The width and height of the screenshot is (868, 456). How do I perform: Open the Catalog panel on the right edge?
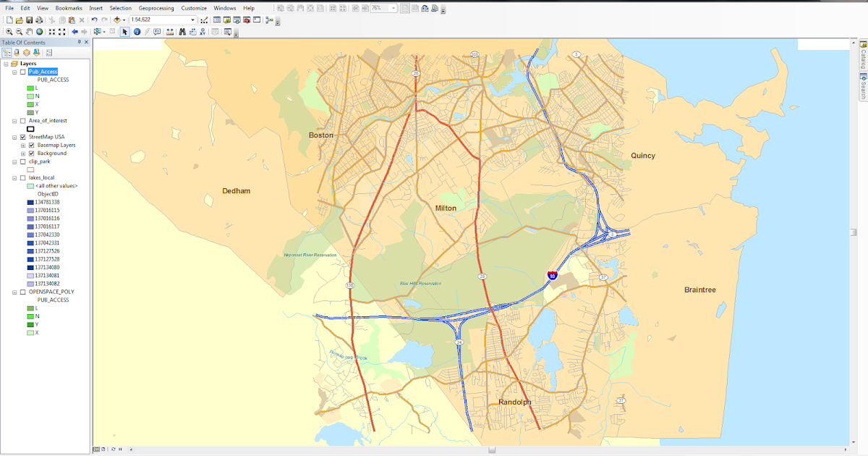(x=861, y=58)
